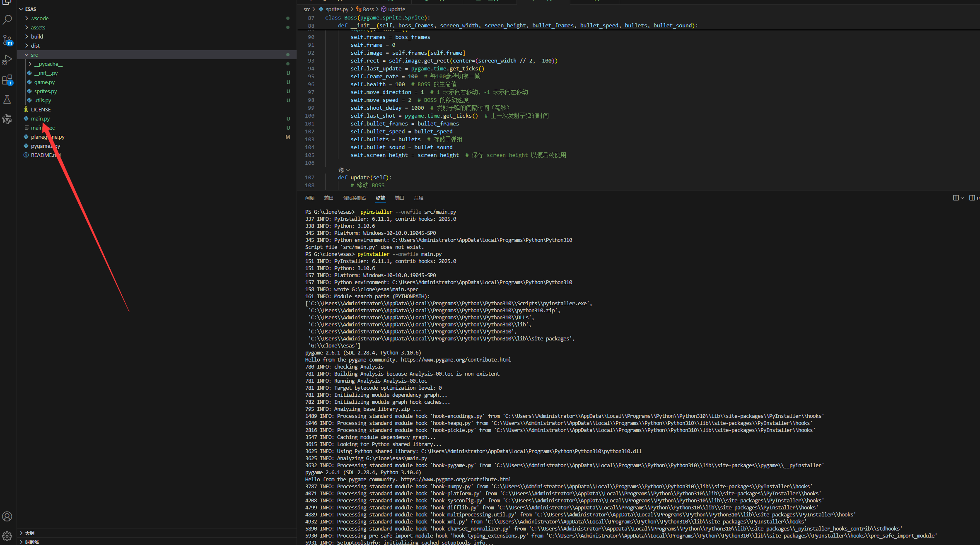The width and height of the screenshot is (980, 545).
Task: Click split terminal icon in panel
Action: [x=956, y=198]
